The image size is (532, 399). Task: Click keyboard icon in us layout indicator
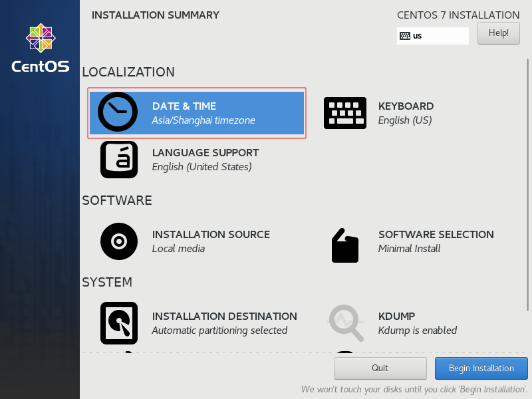[x=405, y=36]
